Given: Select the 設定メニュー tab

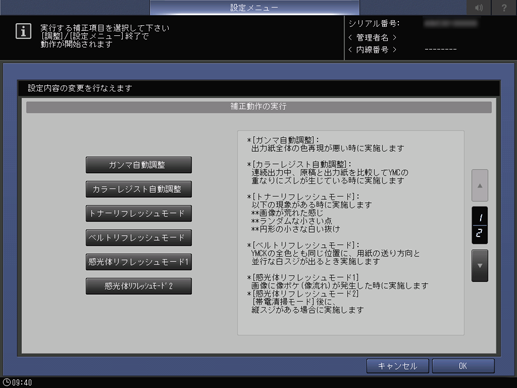Looking at the screenshot, I should [x=254, y=8].
